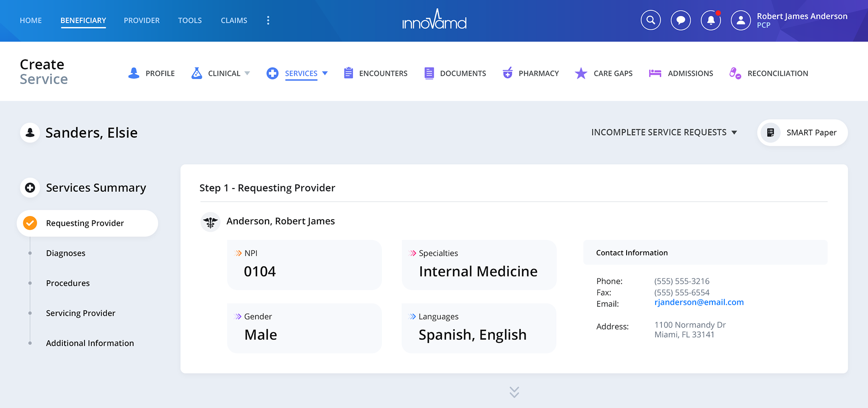Click the Internal Medicine specialty value
The height and width of the screenshot is (408, 868).
tap(478, 272)
